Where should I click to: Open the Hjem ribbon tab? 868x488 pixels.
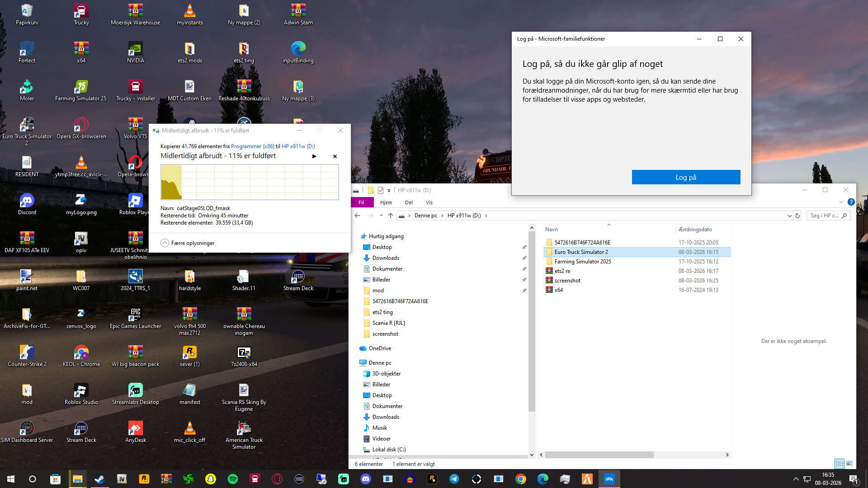pos(386,202)
